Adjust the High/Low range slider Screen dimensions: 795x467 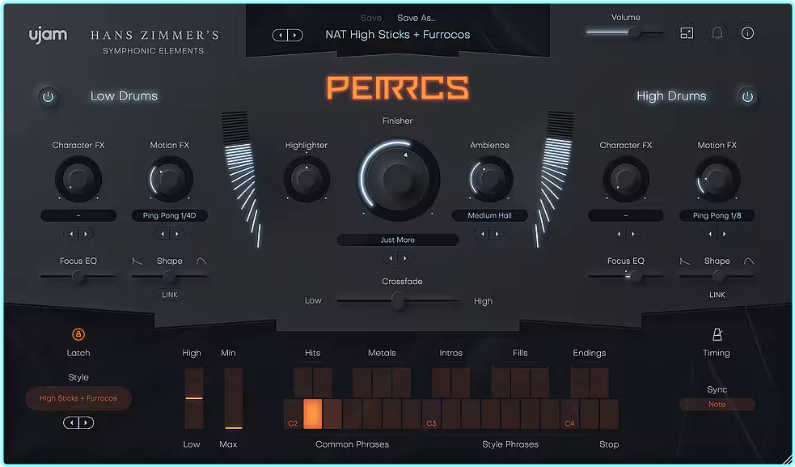pos(194,399)
